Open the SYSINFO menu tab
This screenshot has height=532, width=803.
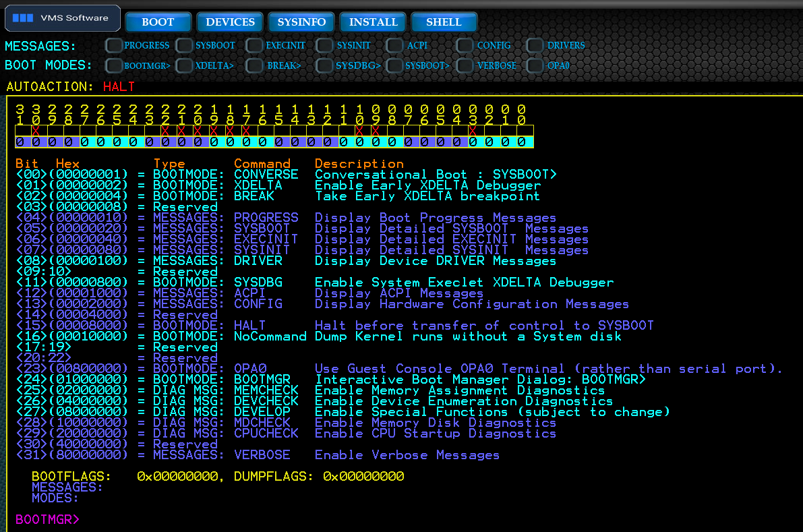301,22
